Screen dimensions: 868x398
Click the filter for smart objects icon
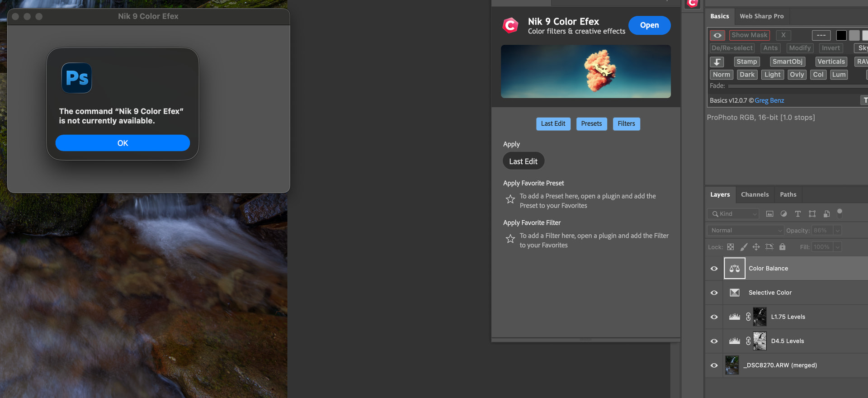click(x=826, y=214)
